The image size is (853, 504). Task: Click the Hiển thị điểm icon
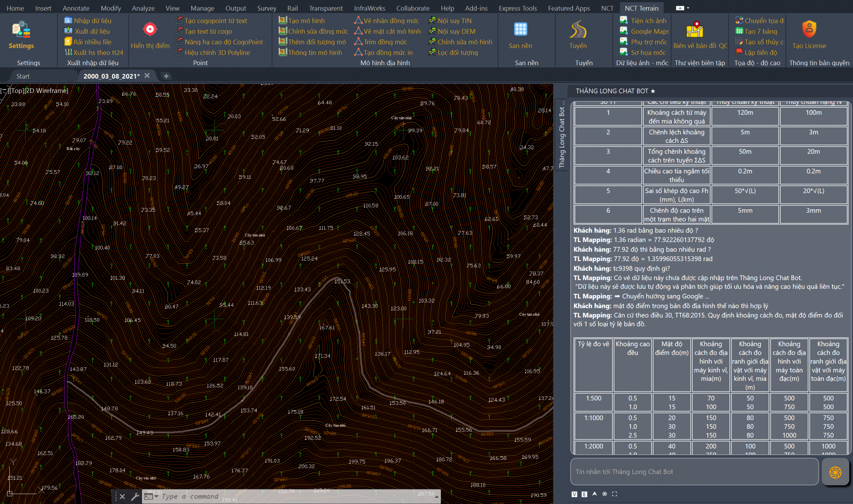click(150, 29)
